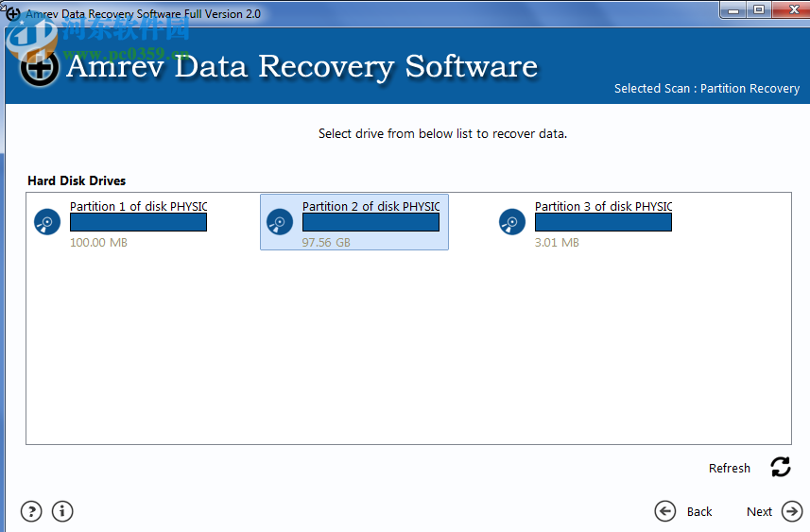Click the Partition 3 disk icon
The width and height of the screenshot is (810, 532).
click(512, 222)
